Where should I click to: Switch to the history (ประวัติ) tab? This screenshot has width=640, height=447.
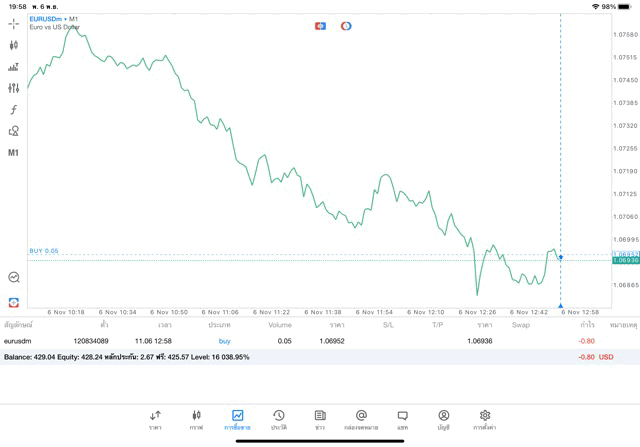click(x=279, y=420)
